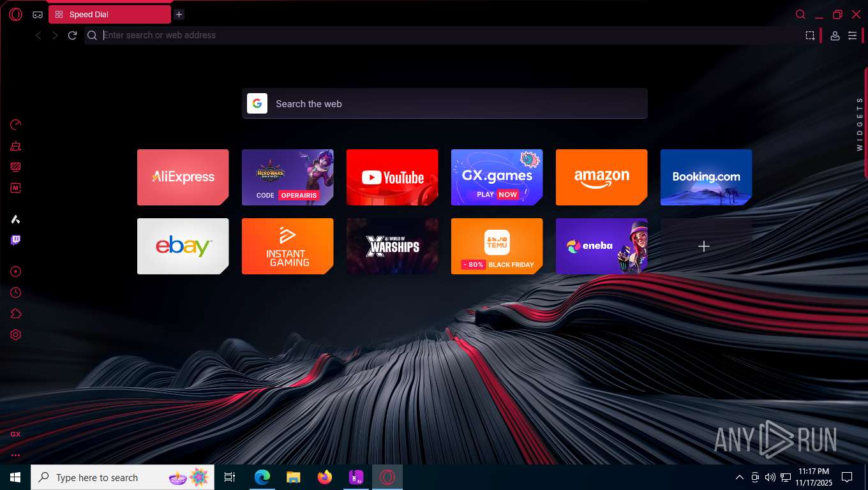
Task: Go back with the back arrow
Action: (38, 36)
